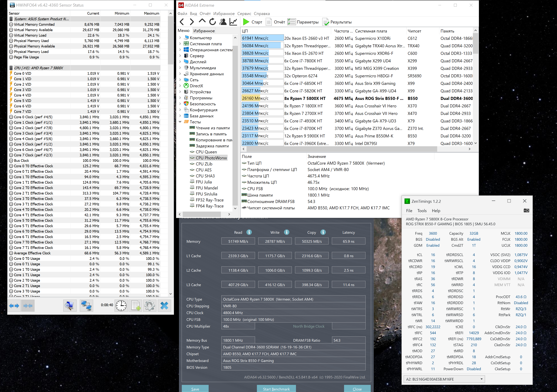Select CPU Queen test in tree
The image size is (557, 392).
(206, 152)
